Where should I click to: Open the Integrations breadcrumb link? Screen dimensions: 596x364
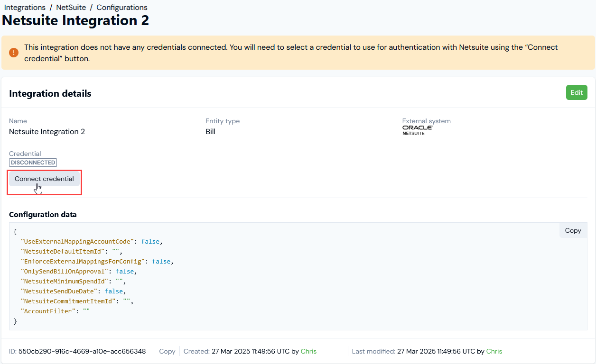coord(25,8)
